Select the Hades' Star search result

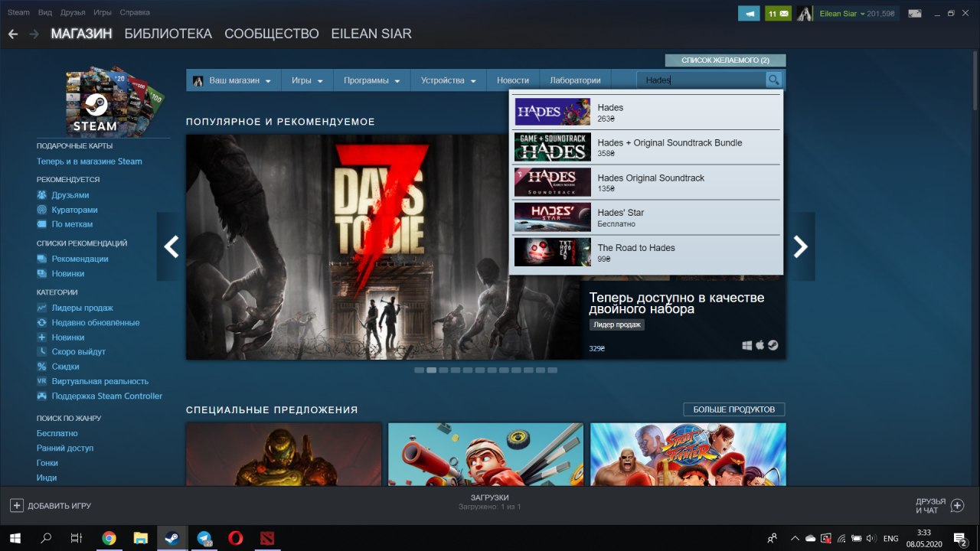pyautogui.click(x=646, y=218)
